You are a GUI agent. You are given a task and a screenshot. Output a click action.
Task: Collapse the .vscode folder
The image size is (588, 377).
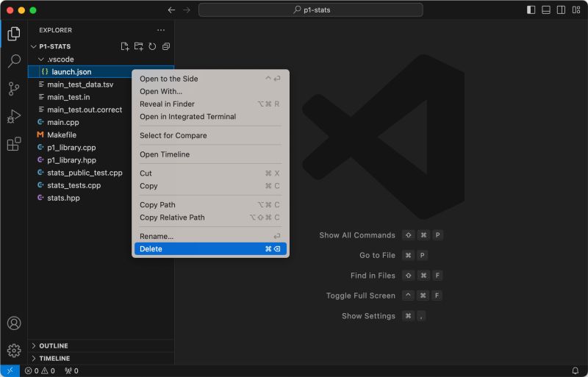(41, 60)
